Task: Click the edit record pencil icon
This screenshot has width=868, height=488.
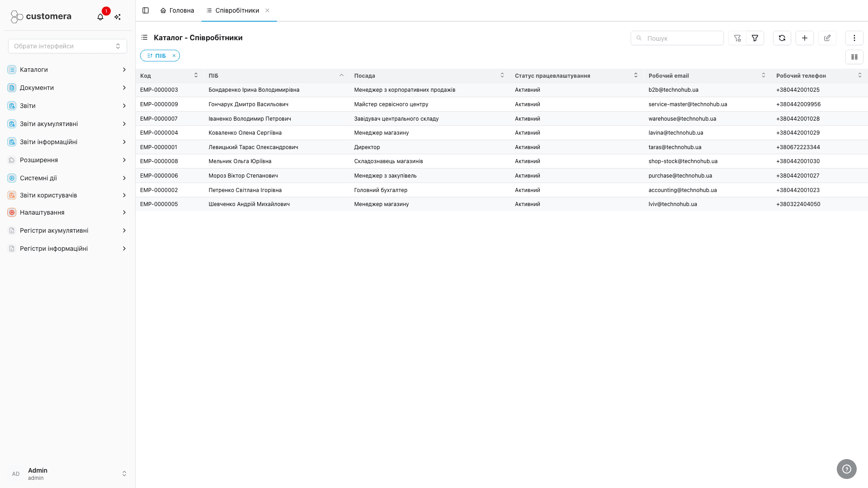Action: point(827,38)
